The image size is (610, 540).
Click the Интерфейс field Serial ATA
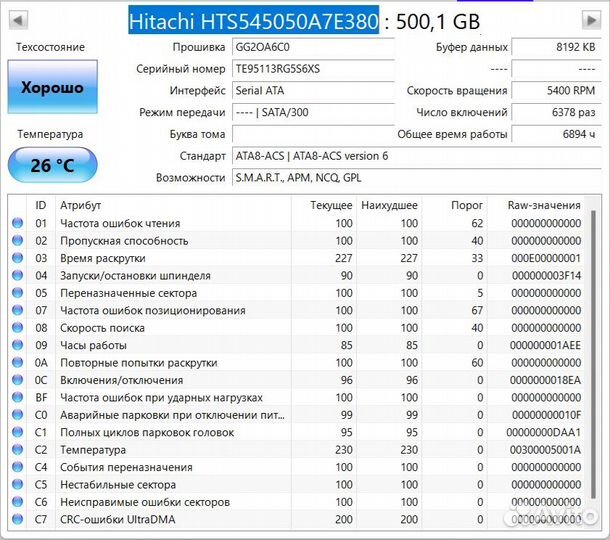pos(313,91)
